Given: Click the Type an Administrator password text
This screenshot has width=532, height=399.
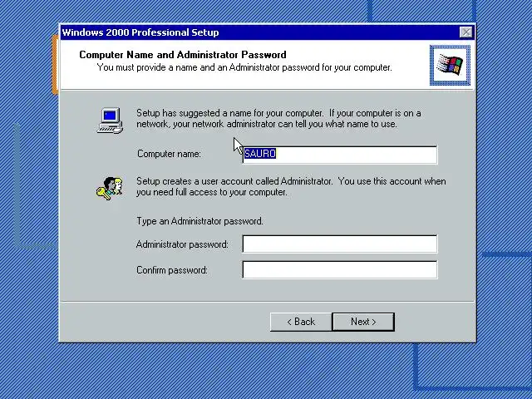Looking at the screenshot, I should coord(199,221).
